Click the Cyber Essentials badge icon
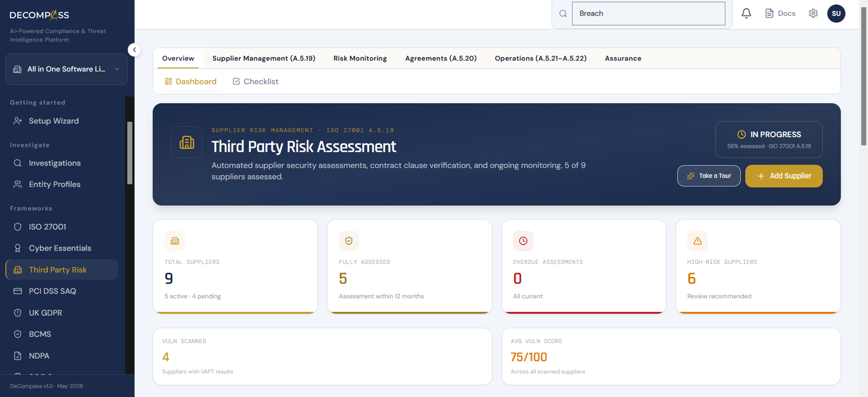Image resolution: width=868 pixels, height=397 pixels. [x=18, y=248]
